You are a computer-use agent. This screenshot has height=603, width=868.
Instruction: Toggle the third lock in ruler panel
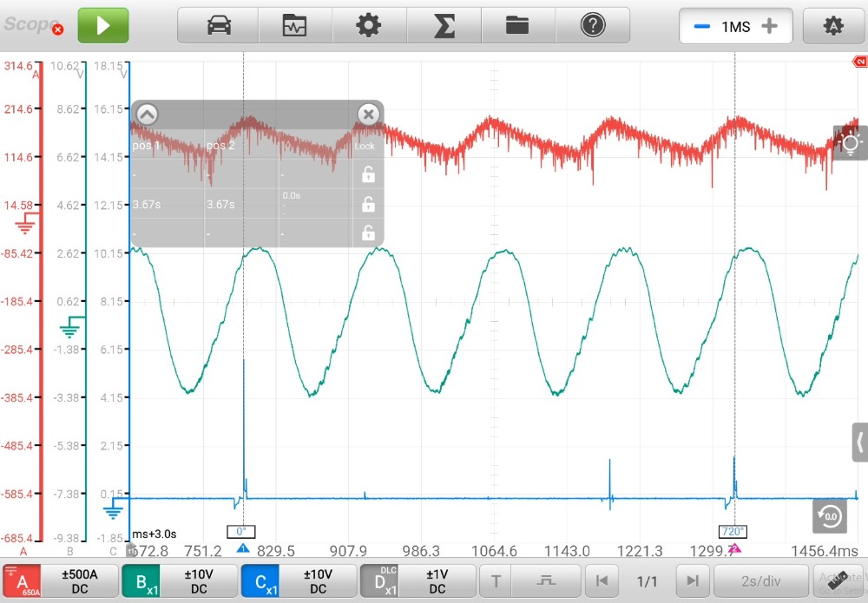[x=368, y=233]
